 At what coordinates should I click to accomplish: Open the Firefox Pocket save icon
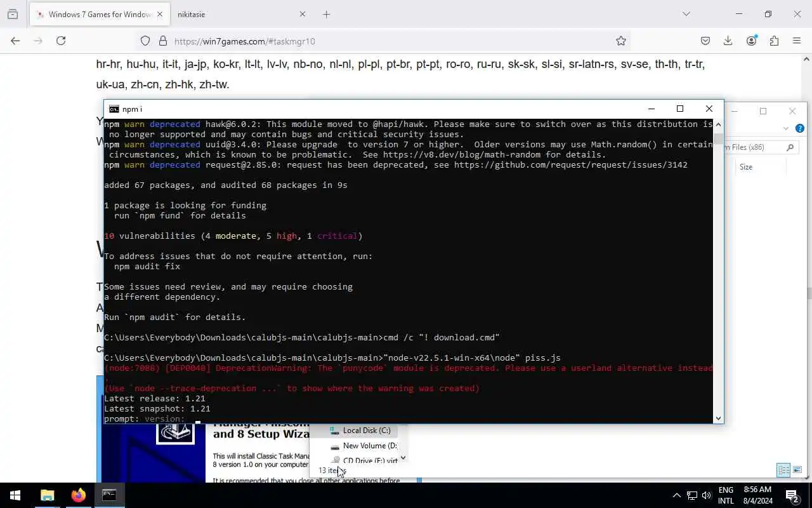[x=705, y=41]
